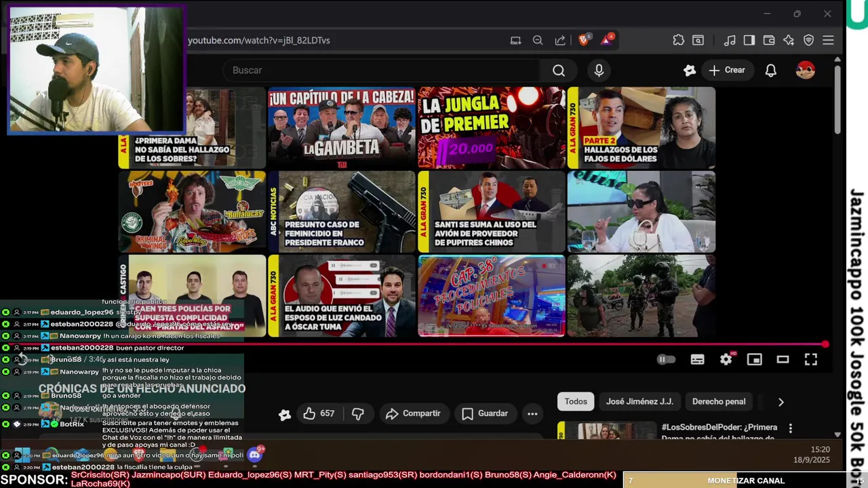Click the Brave VPN shield icon
The height and width of the screenshot is (488, 868).
(808, 40)
